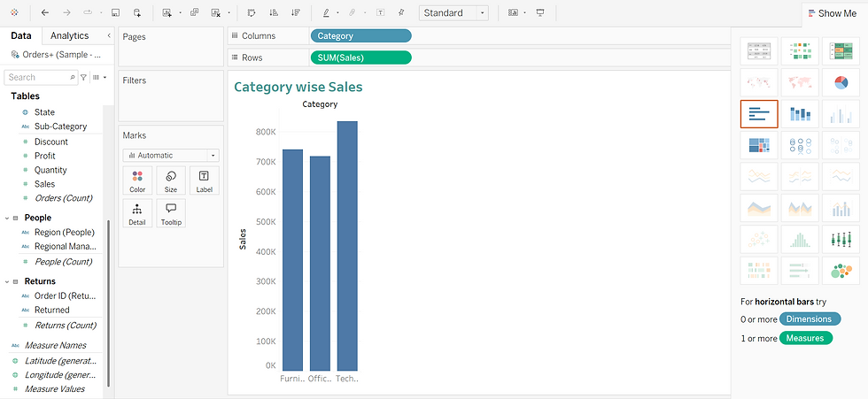The height and width of the screenshot is (399, 868).
Task: Click the Highlight pen icon
Action: pos(326,12)
